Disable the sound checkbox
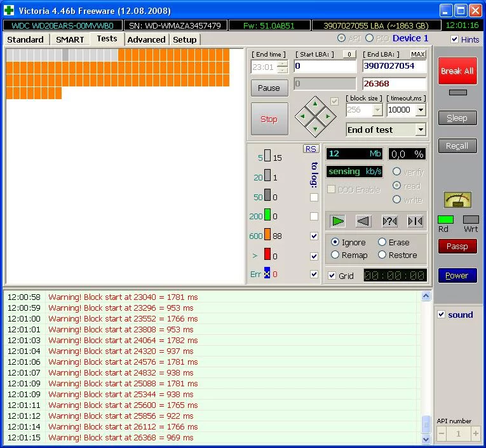The width and height of the screenshot is (486, 448). click(x=442, y=315)
